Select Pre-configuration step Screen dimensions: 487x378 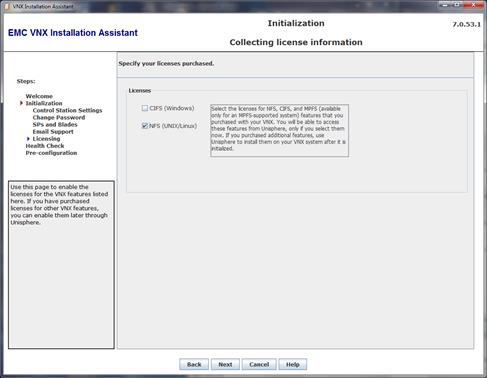coord(51,153)
